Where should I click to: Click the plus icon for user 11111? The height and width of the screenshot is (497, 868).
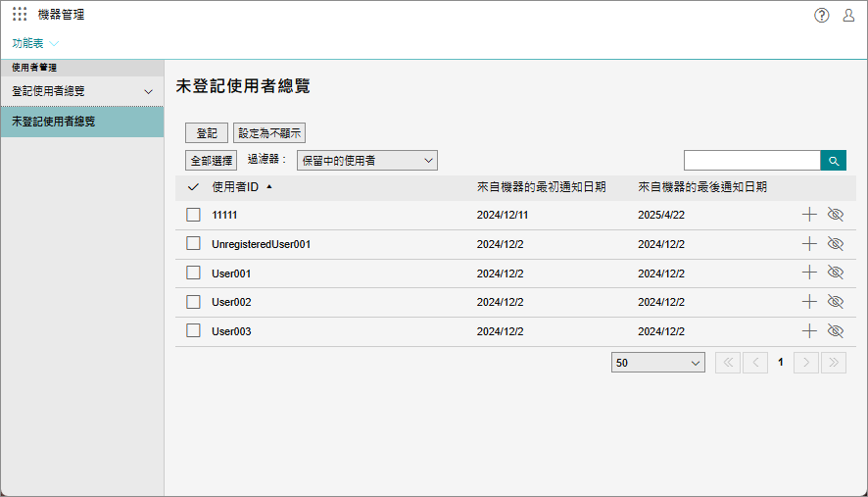[x=809, y=215]
